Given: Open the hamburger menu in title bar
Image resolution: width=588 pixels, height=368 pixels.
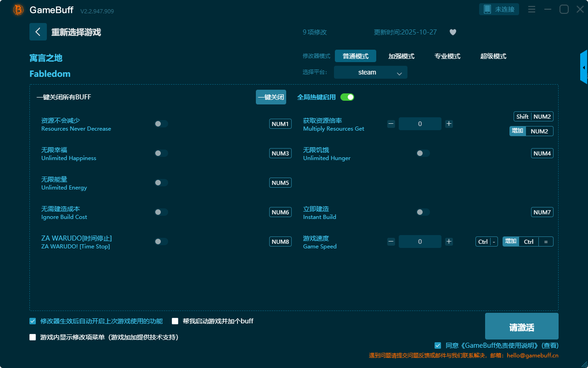Looking at the screenshot, I should 531,10.
